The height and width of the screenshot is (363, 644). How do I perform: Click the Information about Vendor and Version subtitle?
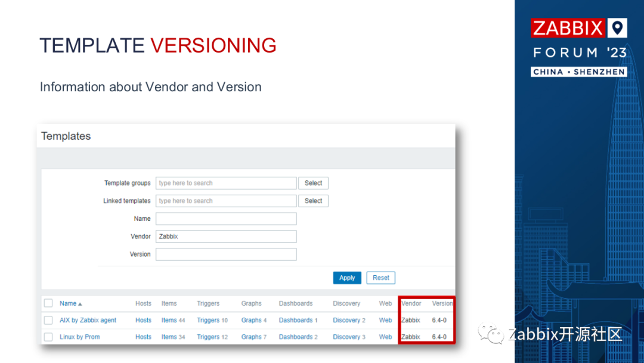(151, 87)
